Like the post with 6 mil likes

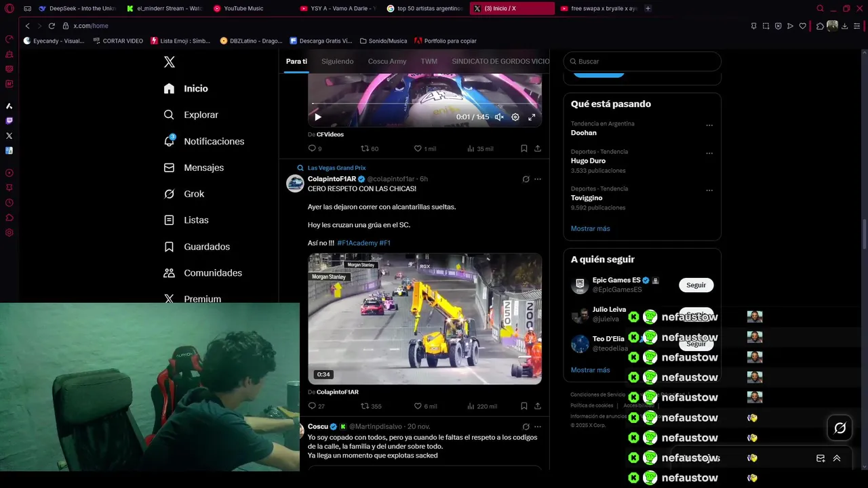[x=425, y=406]
